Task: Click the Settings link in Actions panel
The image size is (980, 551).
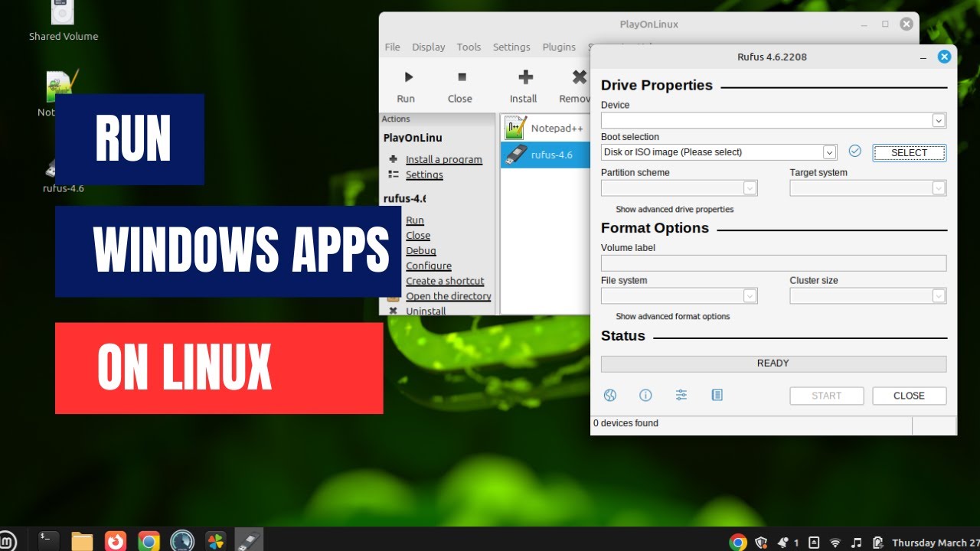Action: 424,174
